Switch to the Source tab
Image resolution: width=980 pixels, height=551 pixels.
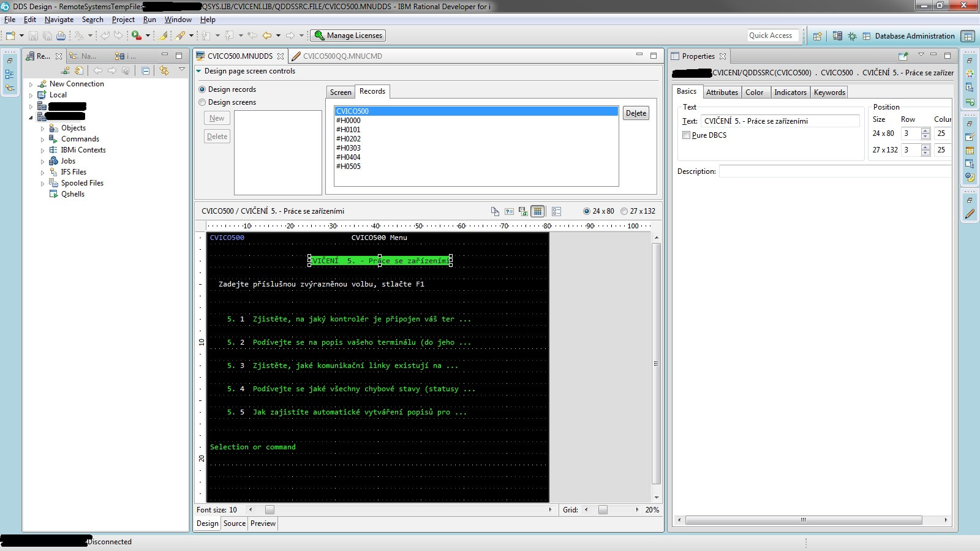(x=234, y=523)
